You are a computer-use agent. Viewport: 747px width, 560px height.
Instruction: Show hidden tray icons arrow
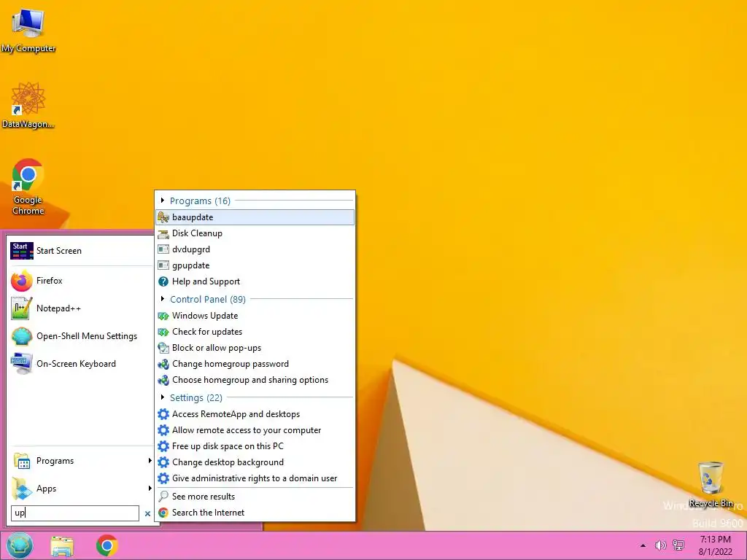click(643, 545)
